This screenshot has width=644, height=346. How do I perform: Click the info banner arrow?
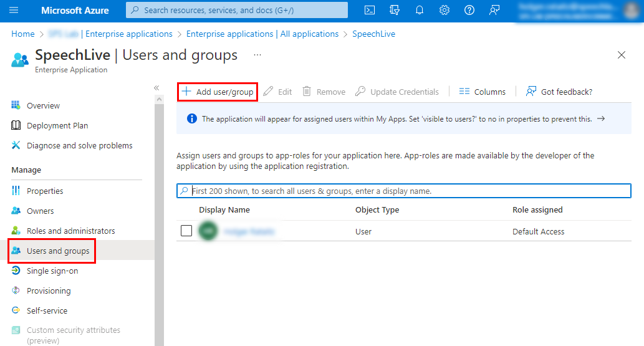pyautogui.click(x=601, y=118)
